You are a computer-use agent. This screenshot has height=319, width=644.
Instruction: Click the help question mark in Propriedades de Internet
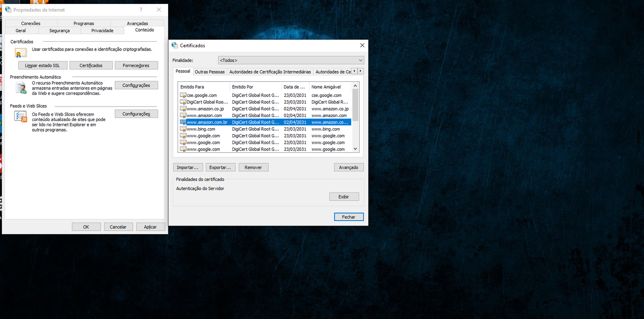141,10
